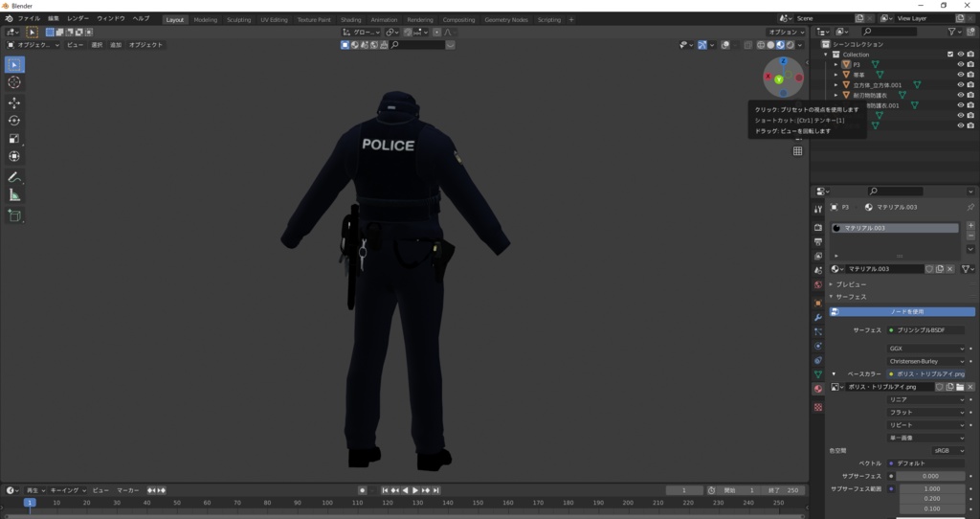
Task: Open the Object Data properties tab
Action: 818,374
